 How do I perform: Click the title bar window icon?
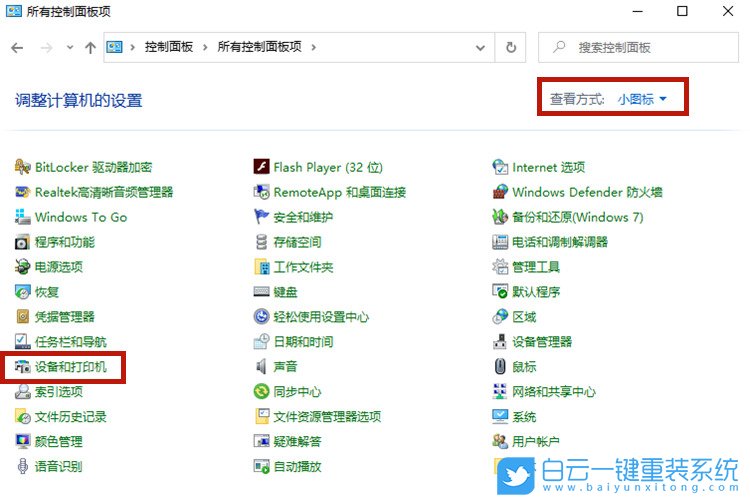tap(14, 11)
